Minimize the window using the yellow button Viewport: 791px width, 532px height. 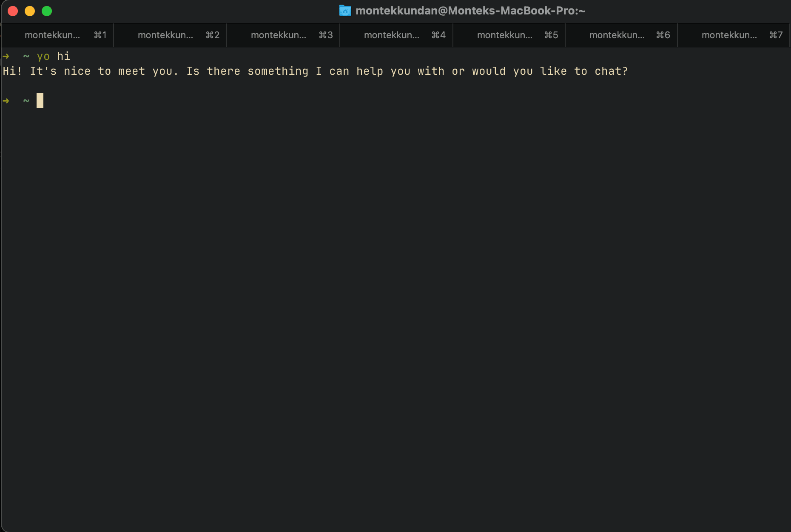tap(30, 11)
